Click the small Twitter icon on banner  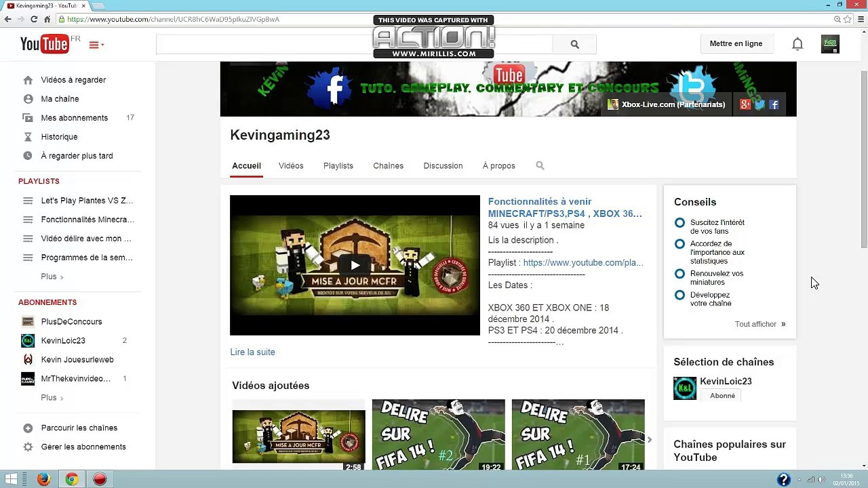pyautogui.click(x=759, y=104)
